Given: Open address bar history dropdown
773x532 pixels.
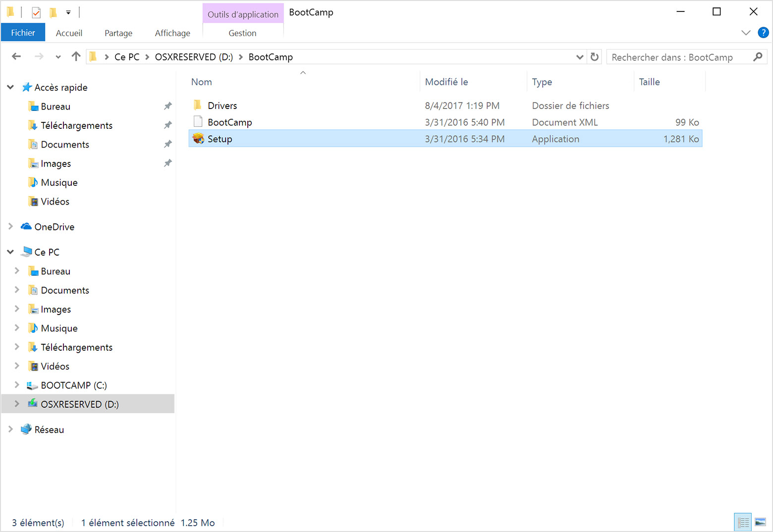Looking at the screenshot, I should click(580, 57).
